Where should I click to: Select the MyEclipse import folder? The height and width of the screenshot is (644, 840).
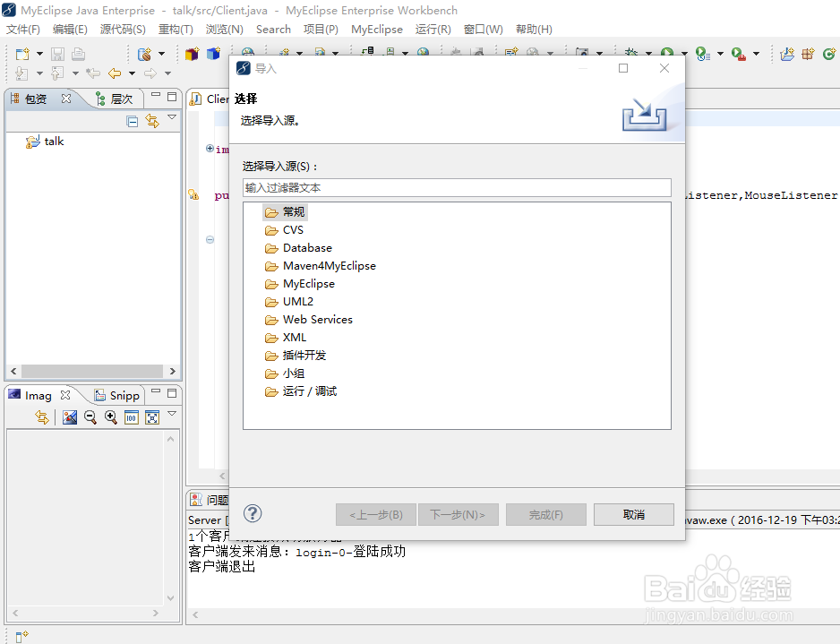click(x=299, y=283)
